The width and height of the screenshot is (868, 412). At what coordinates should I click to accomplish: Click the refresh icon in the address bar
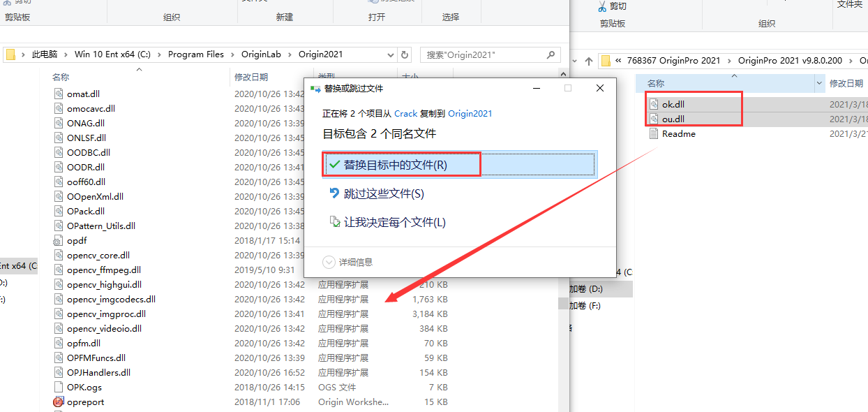[x=403, y=54]
